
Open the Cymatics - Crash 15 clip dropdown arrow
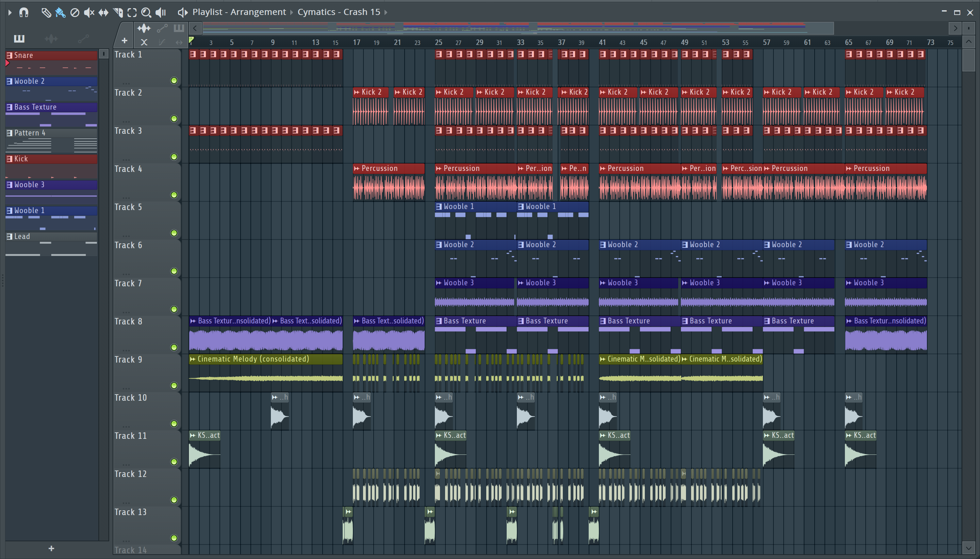tap(386, 12)
